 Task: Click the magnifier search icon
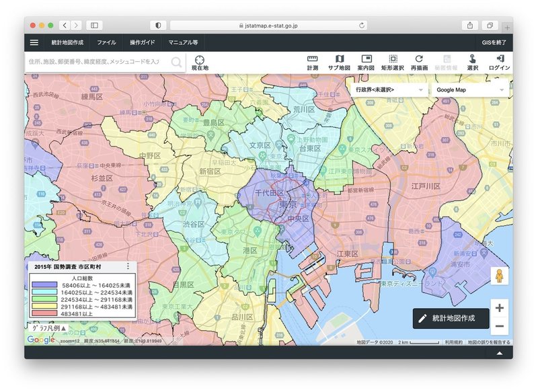[176, 62]
